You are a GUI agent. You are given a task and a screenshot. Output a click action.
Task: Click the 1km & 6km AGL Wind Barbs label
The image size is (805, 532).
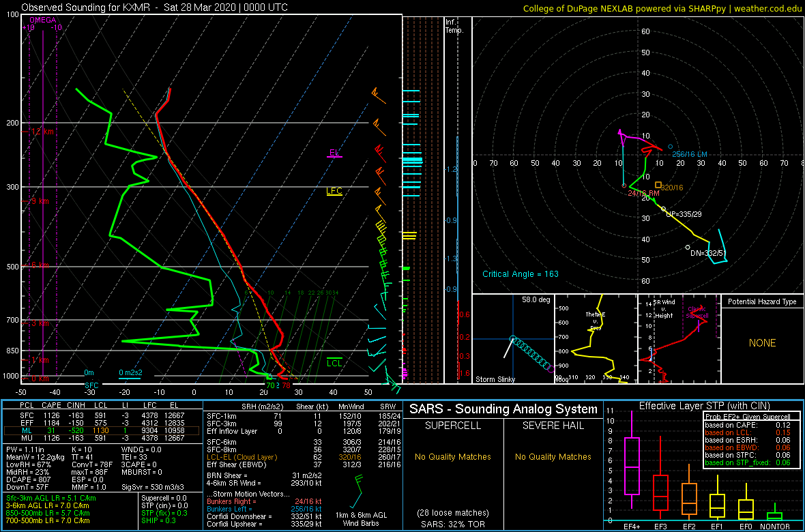(360, 519)
